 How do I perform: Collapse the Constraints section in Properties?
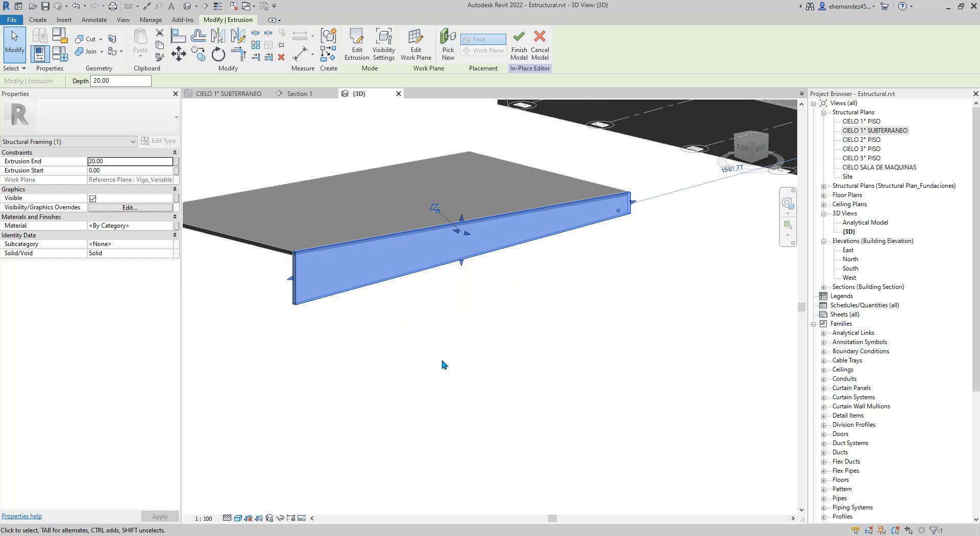[175, 153]
